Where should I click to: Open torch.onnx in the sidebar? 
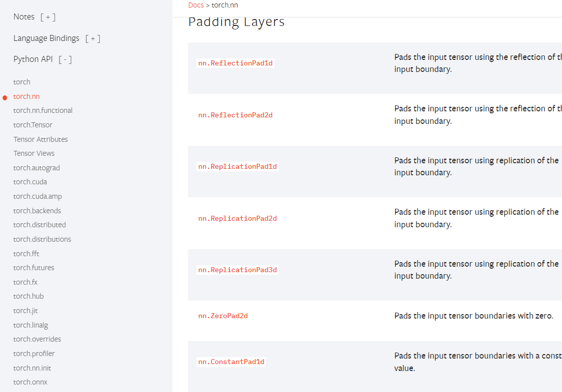tap(30, 382)
